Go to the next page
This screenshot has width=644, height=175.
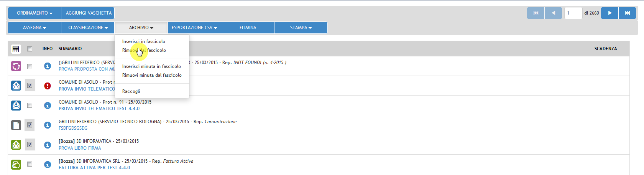pos(609,13)
